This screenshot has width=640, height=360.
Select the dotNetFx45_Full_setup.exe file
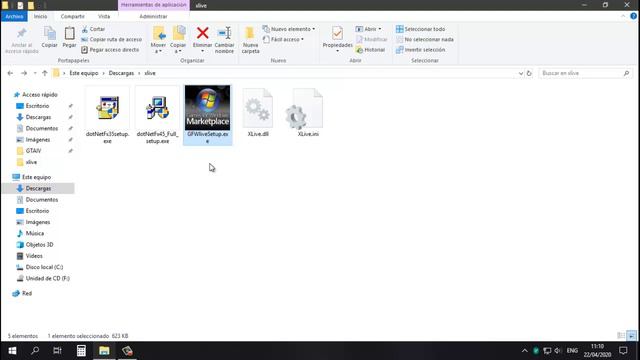click(158, 116)
